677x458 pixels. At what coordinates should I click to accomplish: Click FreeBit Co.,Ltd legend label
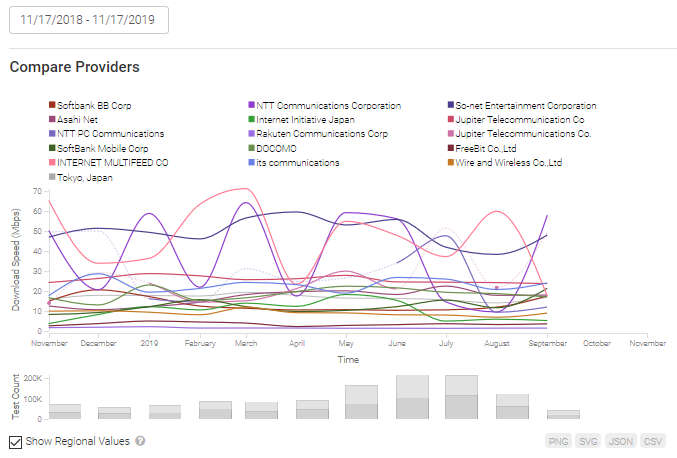tap(486, 148)
